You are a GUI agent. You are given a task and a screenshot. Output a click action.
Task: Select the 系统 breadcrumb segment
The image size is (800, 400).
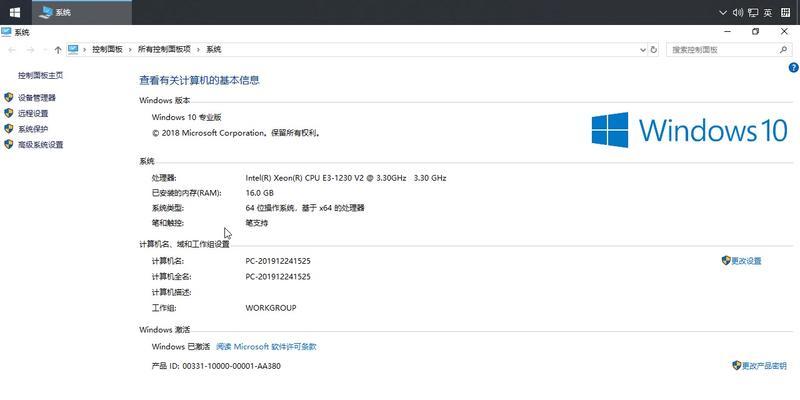tap(213, 49)
